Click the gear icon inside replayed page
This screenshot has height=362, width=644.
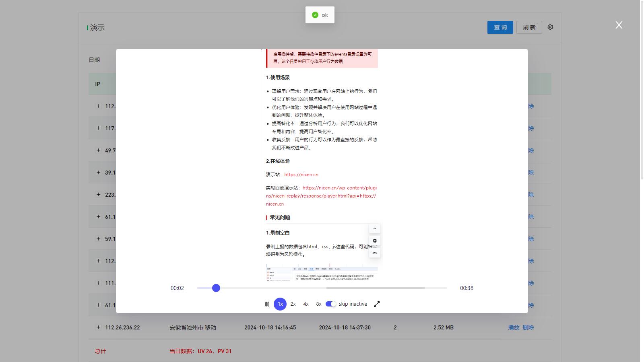pos(375,241)
